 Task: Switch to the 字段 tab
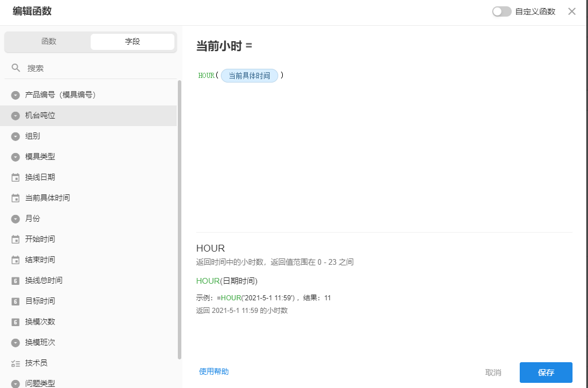pyautogui.click(x=133, y=42)
